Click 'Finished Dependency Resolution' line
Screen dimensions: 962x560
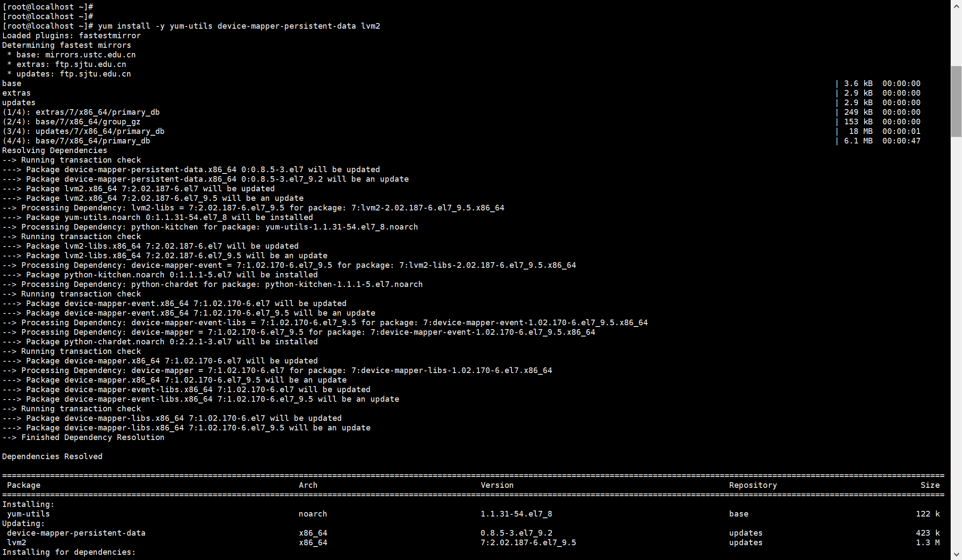click(x=92, y=437)
